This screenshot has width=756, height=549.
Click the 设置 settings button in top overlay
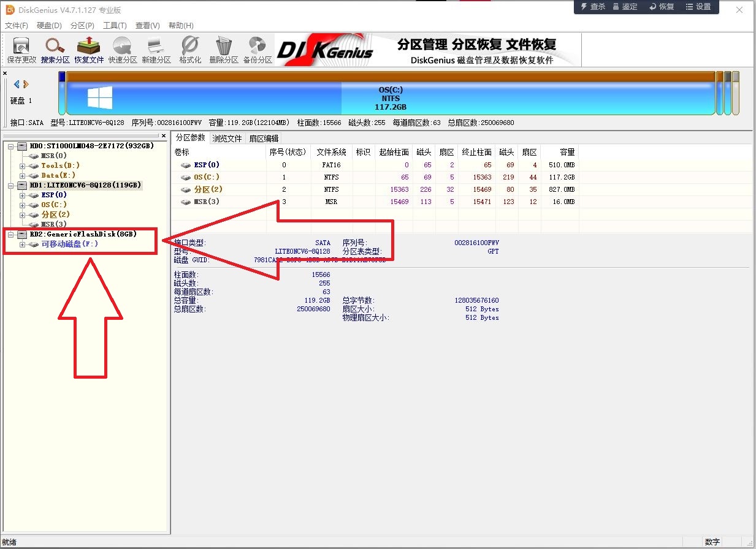point(698,7)
